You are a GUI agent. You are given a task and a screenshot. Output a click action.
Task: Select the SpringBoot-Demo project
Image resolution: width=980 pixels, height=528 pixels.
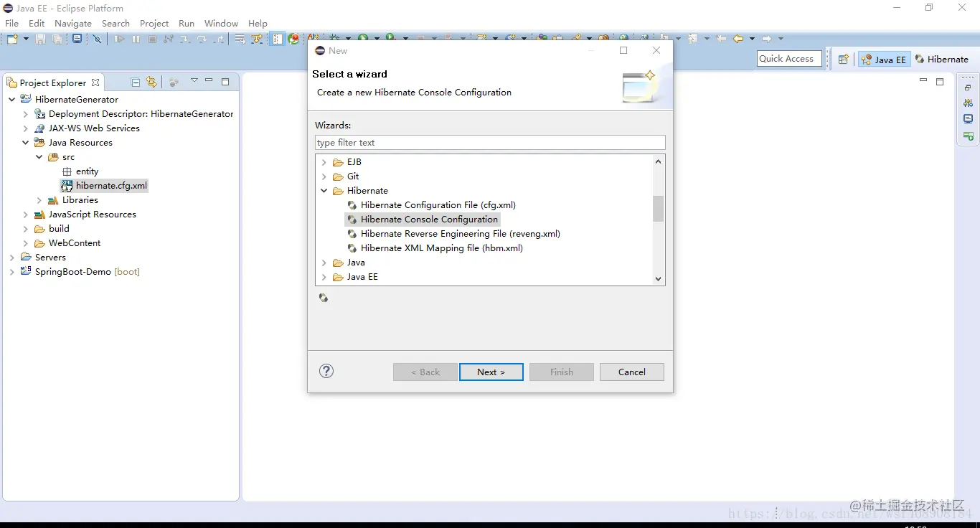click(x=87, y=272)
